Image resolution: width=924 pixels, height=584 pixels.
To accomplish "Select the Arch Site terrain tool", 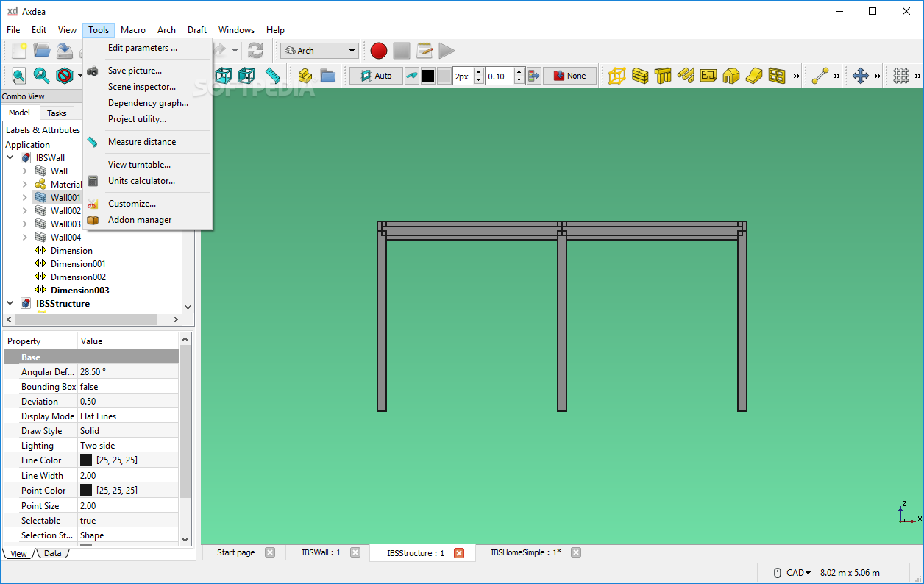I will pyautogui.click(x=754, y=76).
